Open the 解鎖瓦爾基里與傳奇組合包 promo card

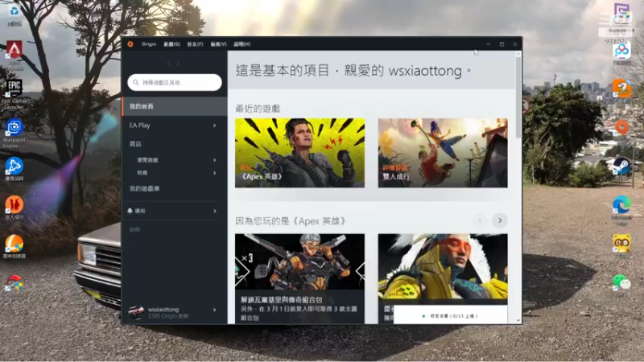(x=299, y=278)
